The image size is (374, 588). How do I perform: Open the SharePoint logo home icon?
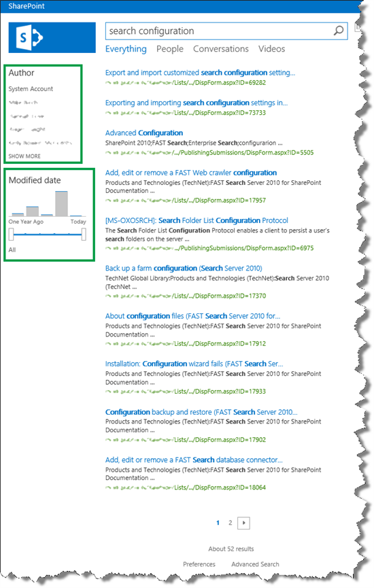[x=52, y=37]
